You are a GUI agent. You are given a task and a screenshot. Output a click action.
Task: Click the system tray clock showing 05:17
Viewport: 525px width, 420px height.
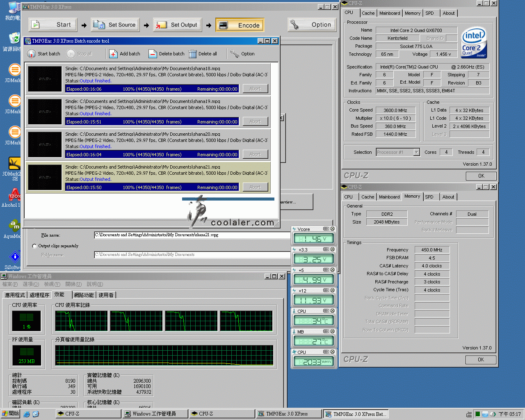tap(509, 414)
